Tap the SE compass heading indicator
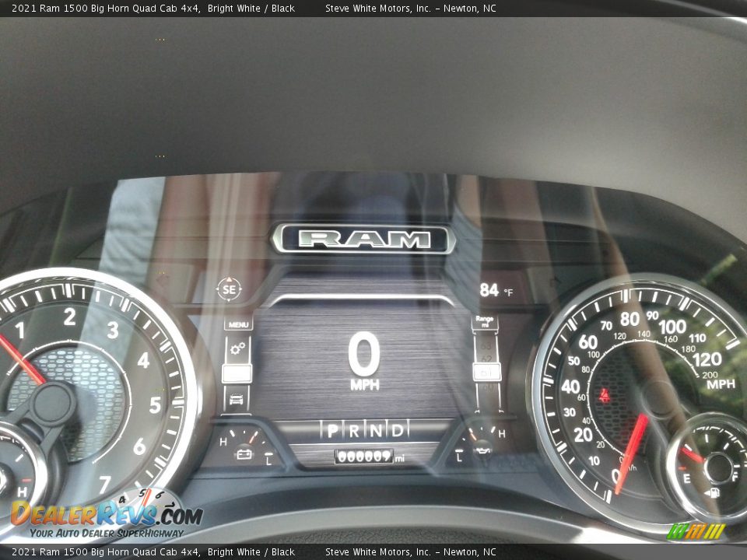Screen dimensions: 747x560 point(229,289)
